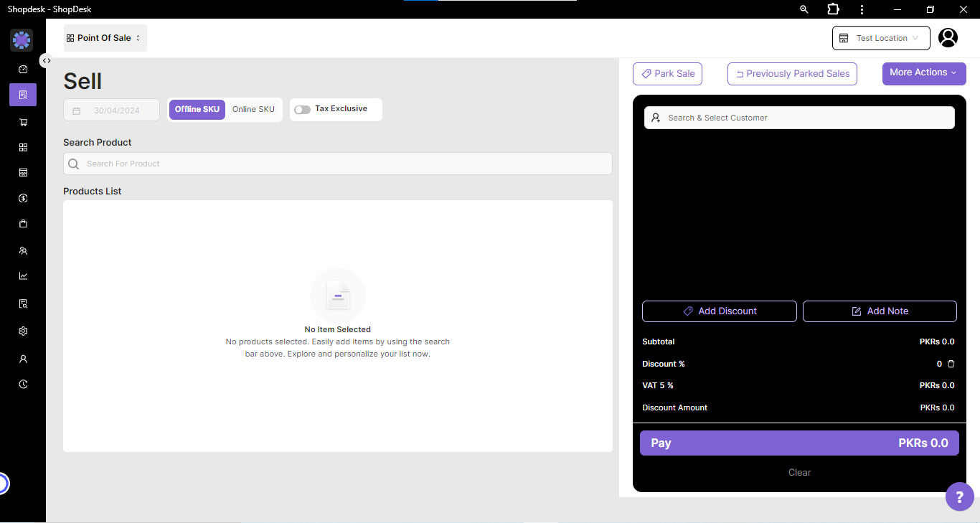
Task: Open the settings gear icon in sidebar
Action: (23, 331)
